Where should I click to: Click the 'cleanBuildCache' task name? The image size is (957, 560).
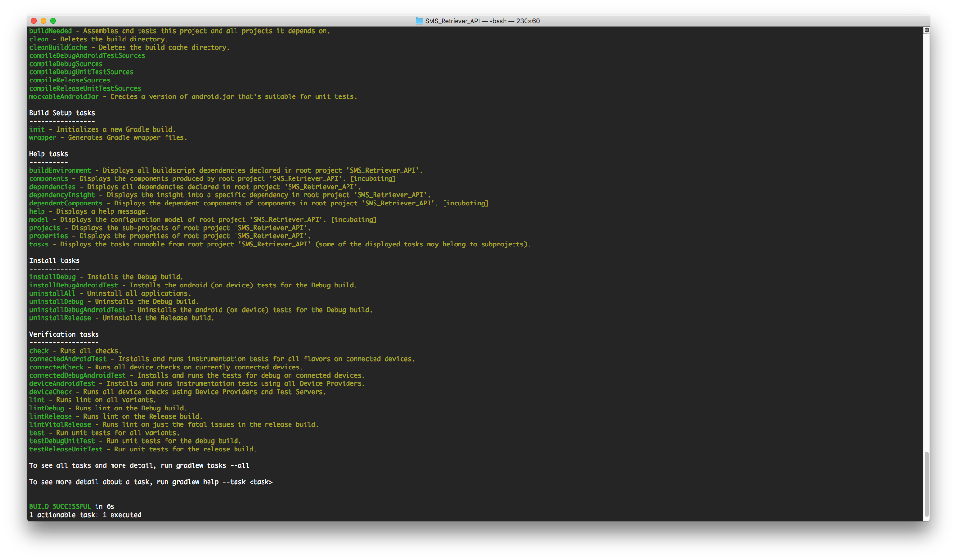click(58, 47)
